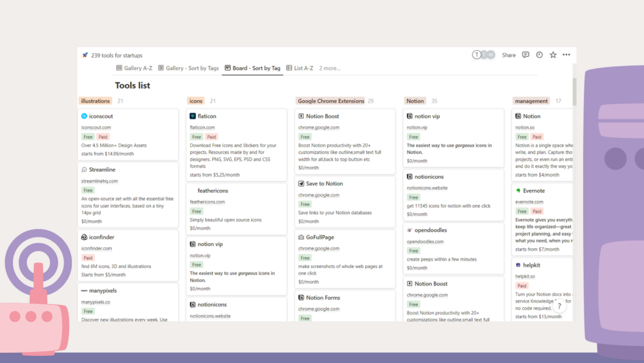Viewport: 644px width, 363px height.
Task: Click the Save to Notion card icon
Action: [x=301, y=184]
